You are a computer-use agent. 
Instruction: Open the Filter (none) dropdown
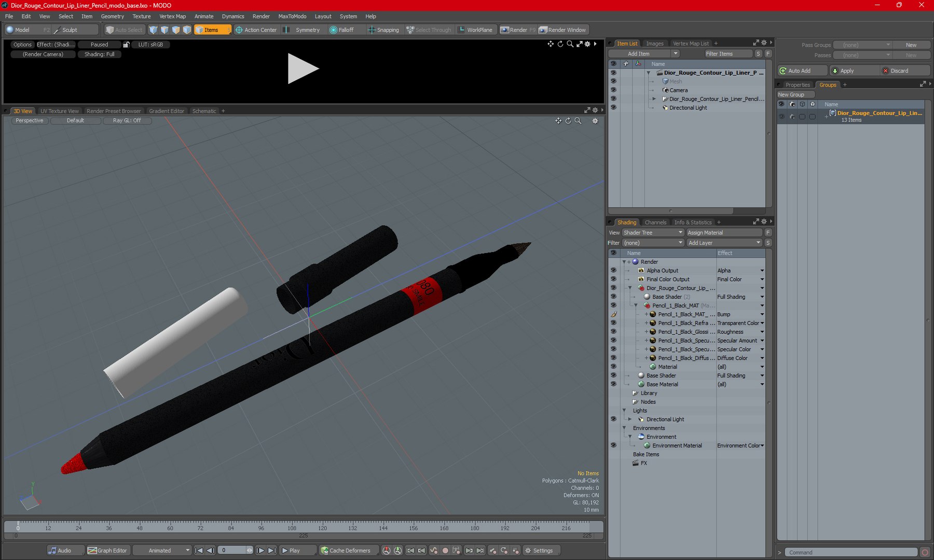tap(653, 243)
